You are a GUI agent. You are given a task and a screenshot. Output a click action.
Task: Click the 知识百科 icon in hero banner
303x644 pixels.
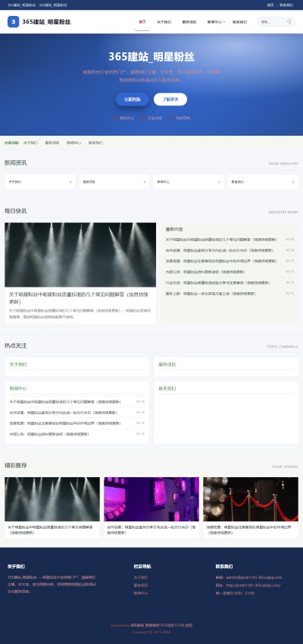172,118
